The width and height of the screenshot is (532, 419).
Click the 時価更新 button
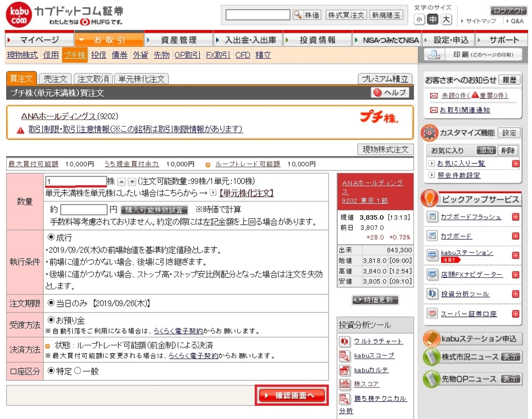pos(375,300)
